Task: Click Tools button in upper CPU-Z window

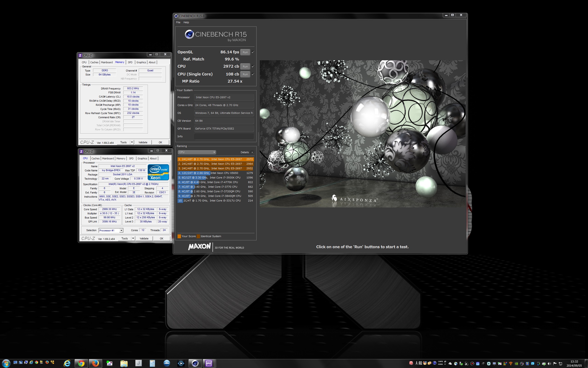Action: click(x=123, y=142)
